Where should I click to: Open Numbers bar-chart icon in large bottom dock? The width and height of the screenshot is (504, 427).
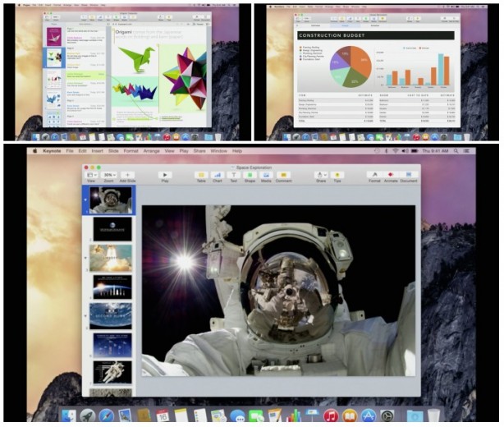tap(293, 416)
